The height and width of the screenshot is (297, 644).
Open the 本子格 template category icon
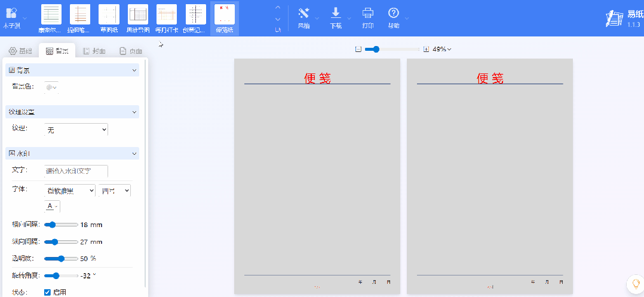pyautogui.click(x=12, y=13)
